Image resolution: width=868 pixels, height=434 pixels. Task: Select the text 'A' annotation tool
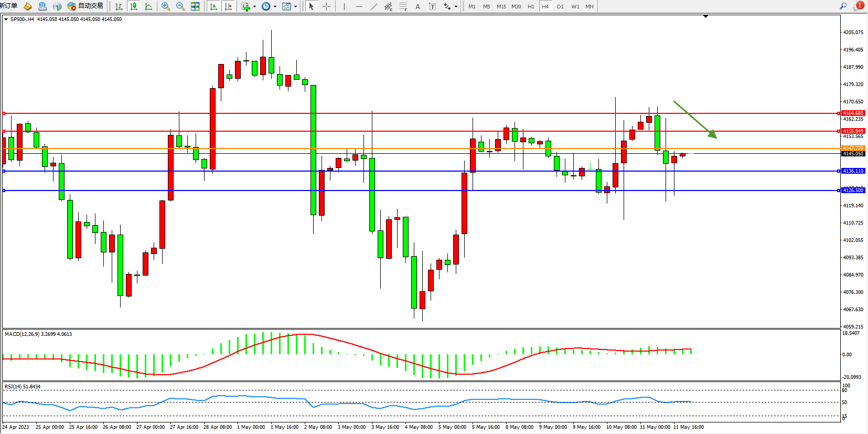[x=417, y=6]
